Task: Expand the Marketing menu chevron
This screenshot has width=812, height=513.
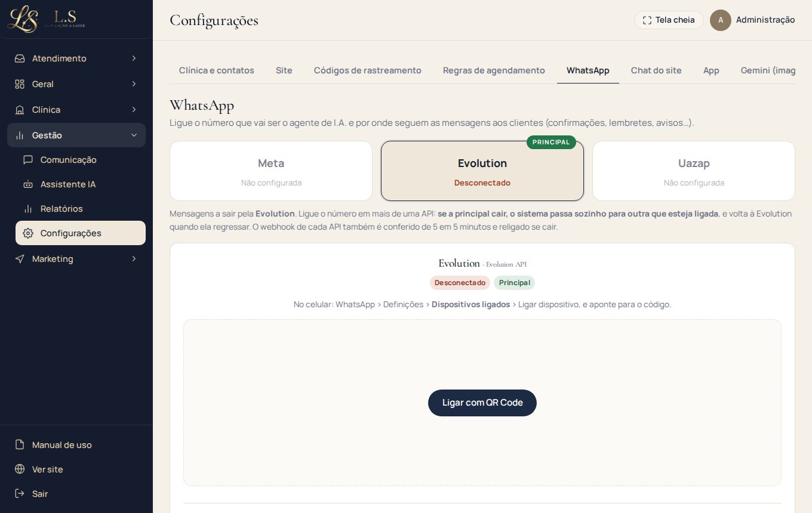Action: pyautogui.click(x=134, y=259)
